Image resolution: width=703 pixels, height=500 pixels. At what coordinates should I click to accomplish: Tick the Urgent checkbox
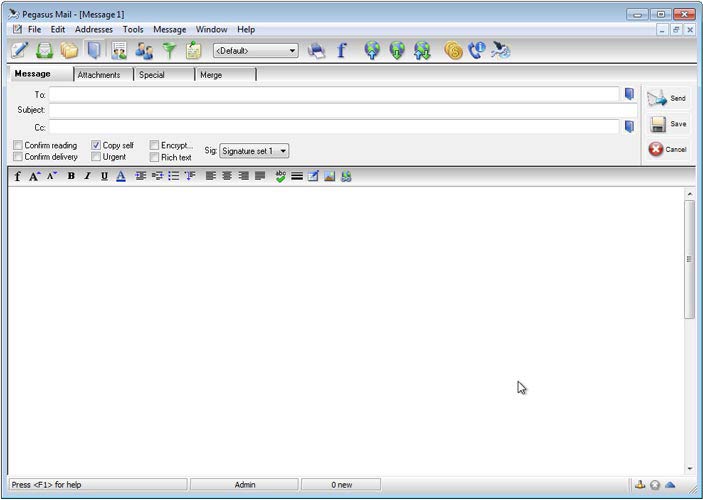coord(96,157)
